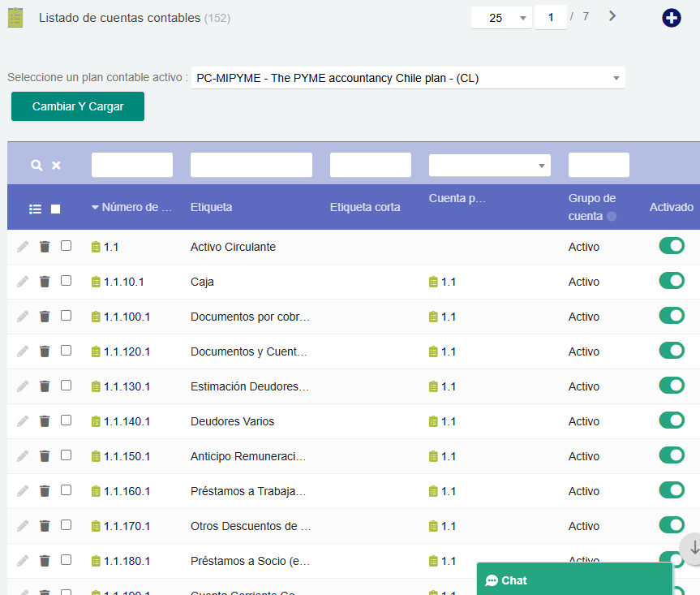Edit the Caja account with pencil icon
Viewport: 700px width, 595px height.
click(23, 282)
